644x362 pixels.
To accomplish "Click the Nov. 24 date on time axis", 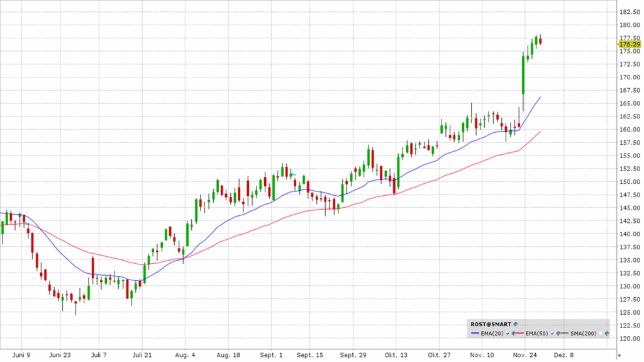I will click(523, 354).
